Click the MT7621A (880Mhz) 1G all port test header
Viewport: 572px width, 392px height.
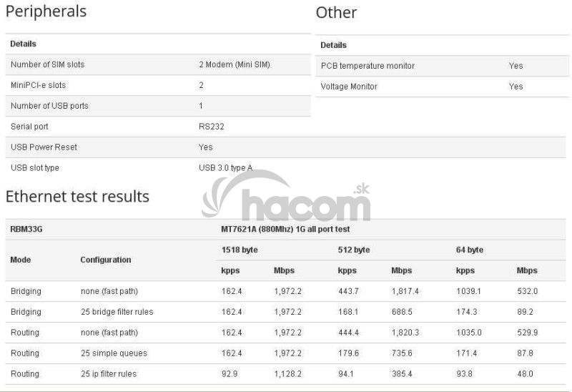[285, 230]
